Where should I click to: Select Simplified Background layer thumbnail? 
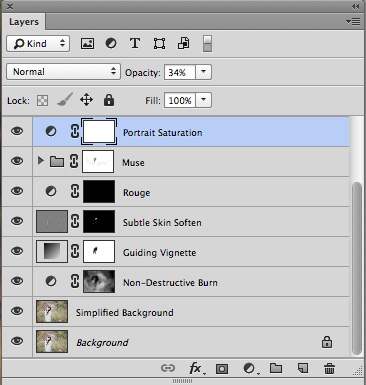click(52, 311)
